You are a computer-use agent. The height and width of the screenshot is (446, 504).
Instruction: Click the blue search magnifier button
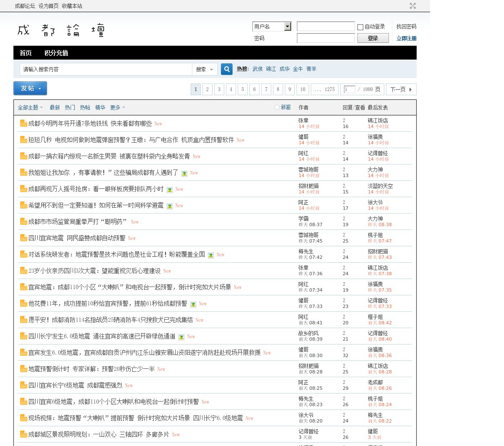[x=227, y=69]
